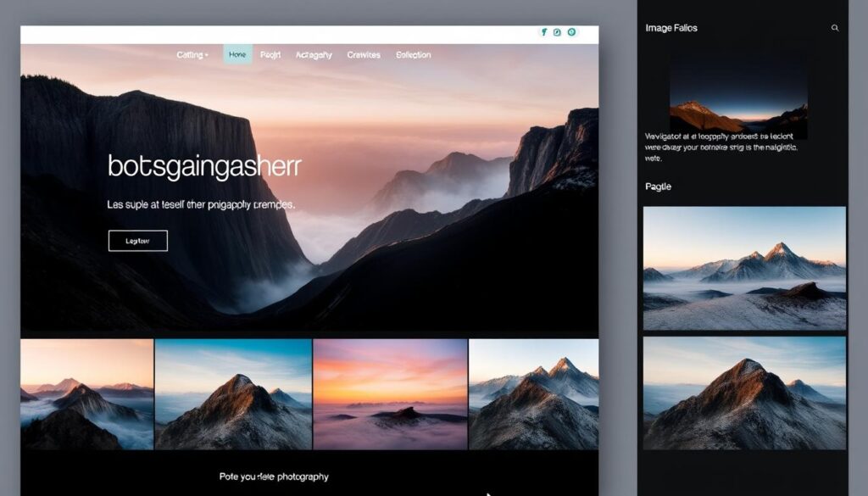Go to the "Actagahy" menu item

pyautogui.click(x=314, y=55)
